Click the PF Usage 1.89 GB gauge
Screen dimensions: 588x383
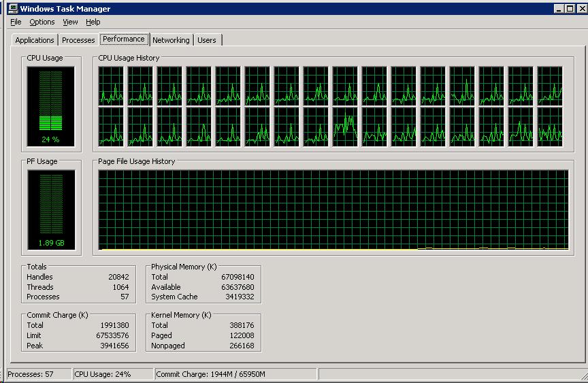click(51, 210)
